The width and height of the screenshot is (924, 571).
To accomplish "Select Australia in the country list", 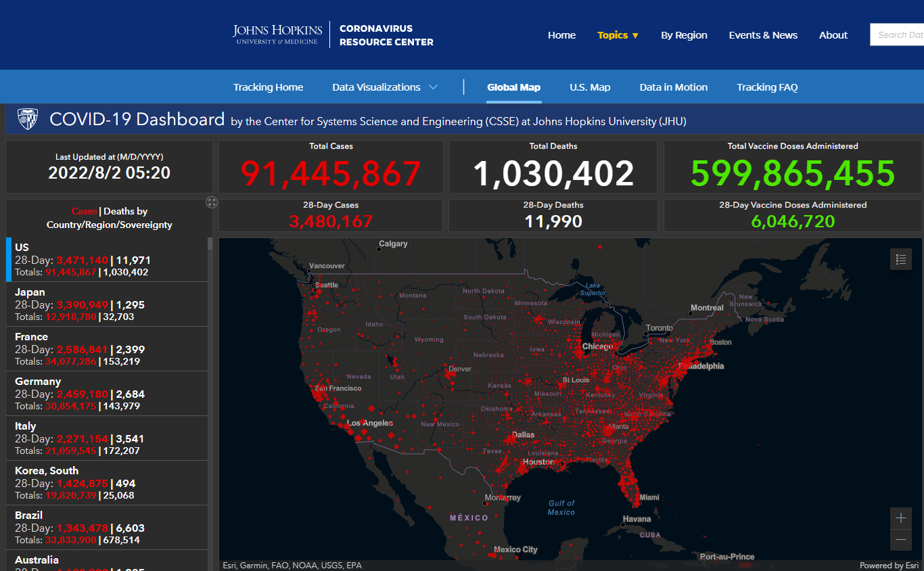I will click(x=107, y=561).
